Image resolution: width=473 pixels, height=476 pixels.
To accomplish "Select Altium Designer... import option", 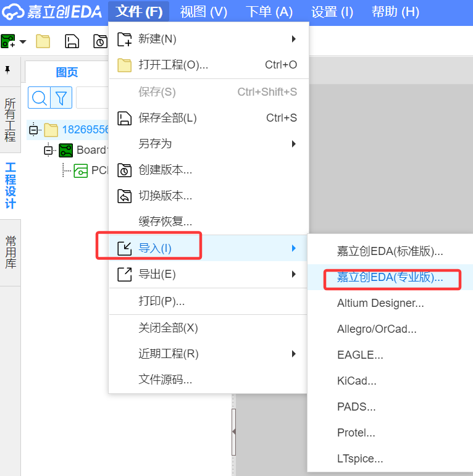I will click(x=390, y=303).
